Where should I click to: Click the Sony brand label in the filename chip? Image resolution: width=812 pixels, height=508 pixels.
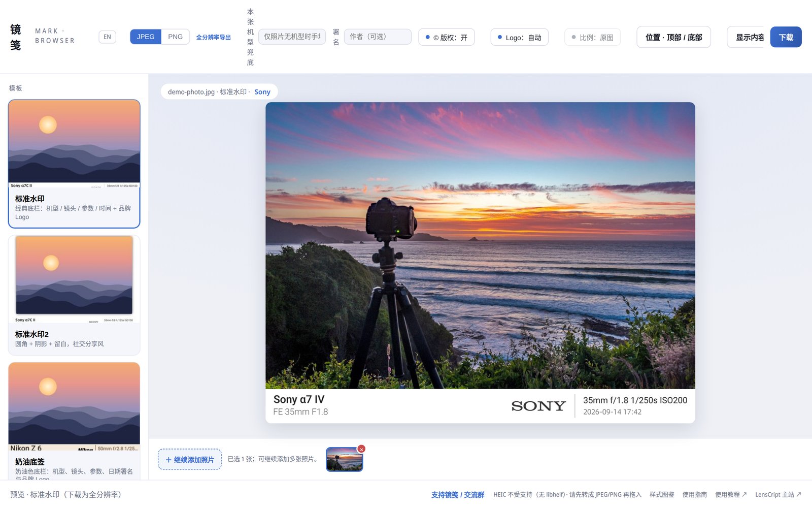pyautogui.click(x=262, y=92)
